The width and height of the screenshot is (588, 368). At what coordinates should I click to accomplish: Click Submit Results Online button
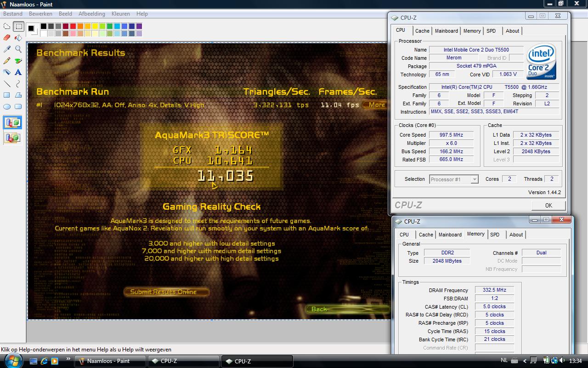[166, 292]
